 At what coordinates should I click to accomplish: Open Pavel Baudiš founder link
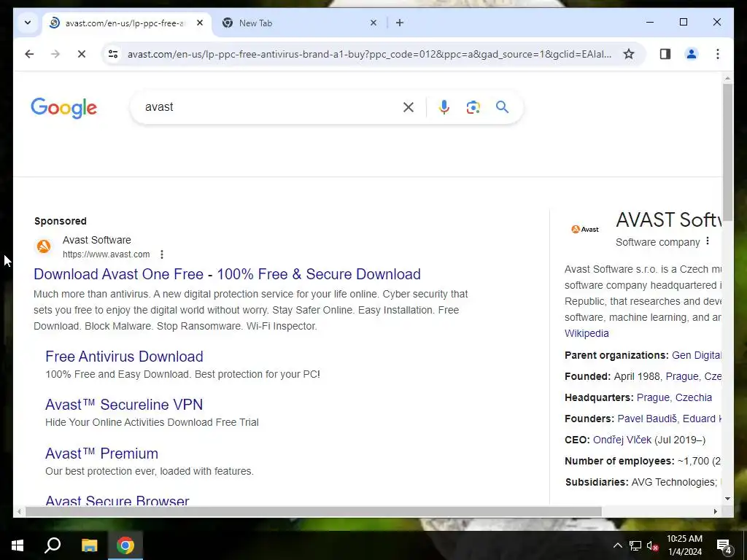click(647, 419)
